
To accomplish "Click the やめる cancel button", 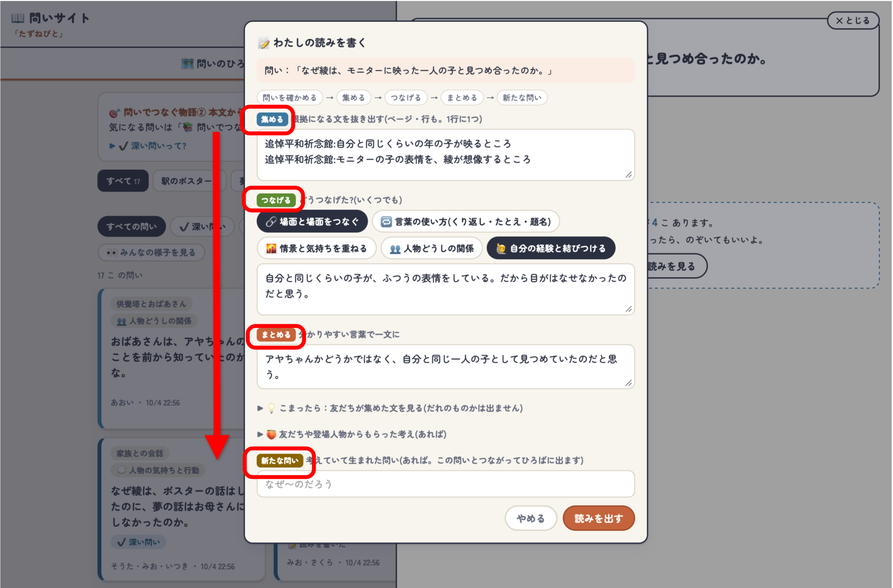I will point(531,518).
